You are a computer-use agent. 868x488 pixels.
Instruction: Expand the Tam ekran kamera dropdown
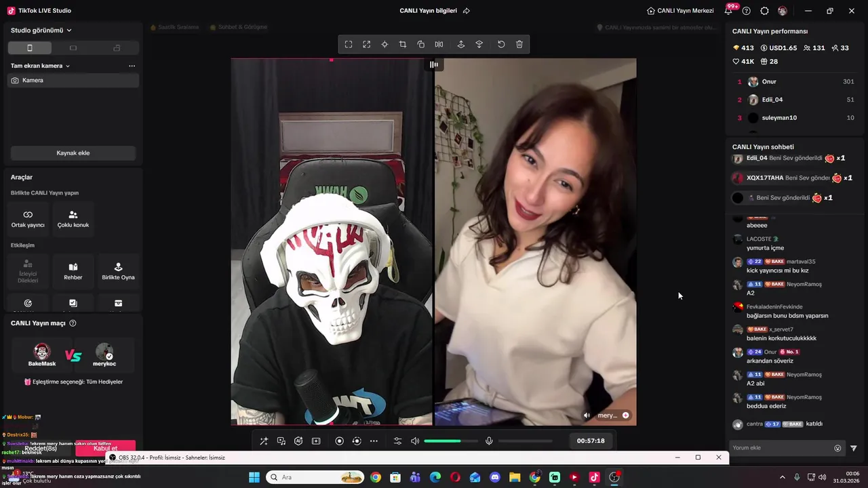41,66
